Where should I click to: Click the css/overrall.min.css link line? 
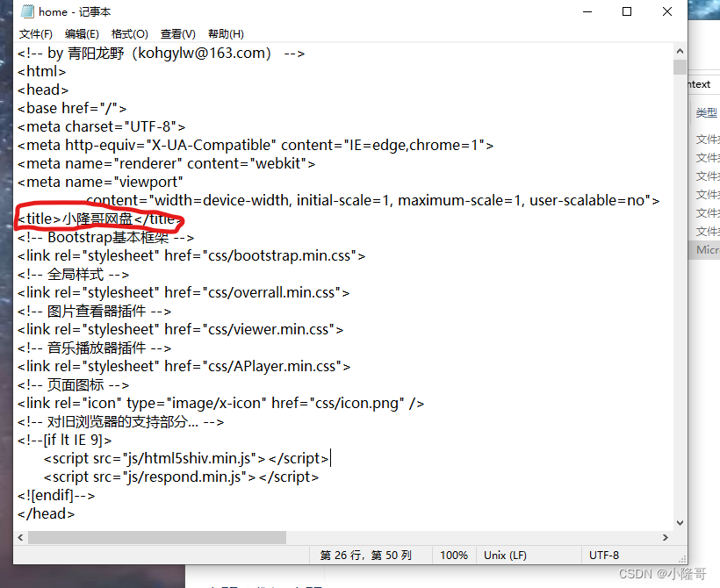tap(184, 293)
